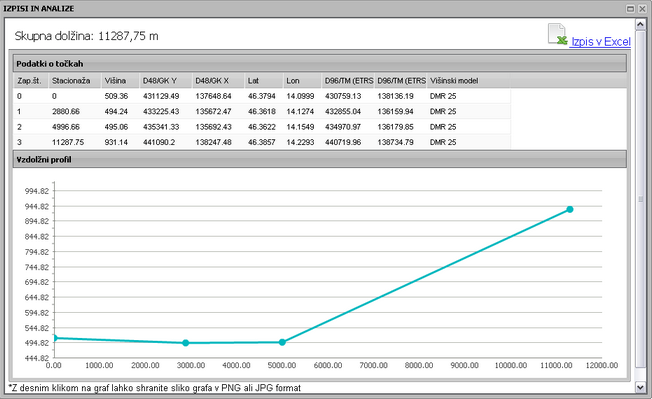Select height cell '509.36'

point(116,96)
